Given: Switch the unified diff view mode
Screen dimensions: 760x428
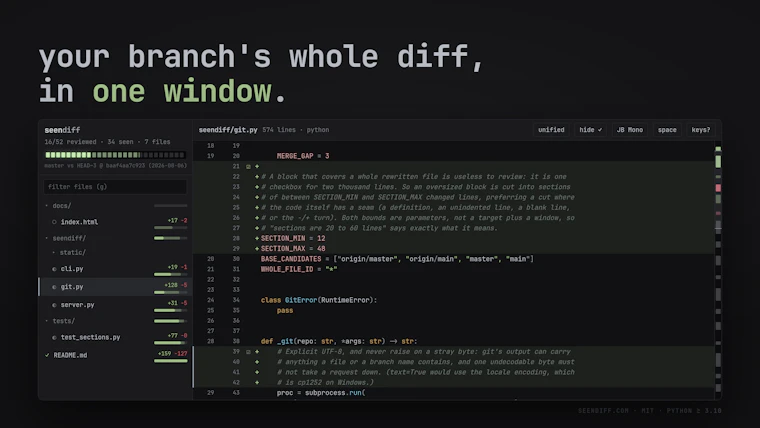Looking at the screenshot, I should [551, 130].
